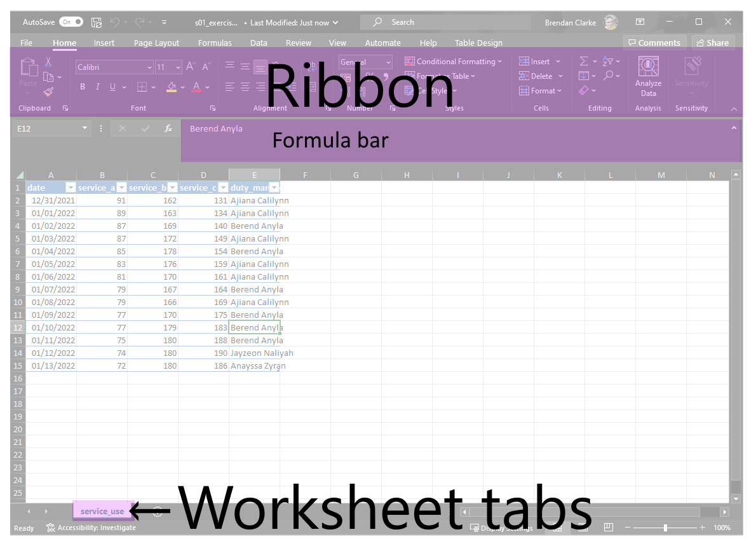Toggle Italic formatting
This screenshot has height=546, width=756.
97,87
